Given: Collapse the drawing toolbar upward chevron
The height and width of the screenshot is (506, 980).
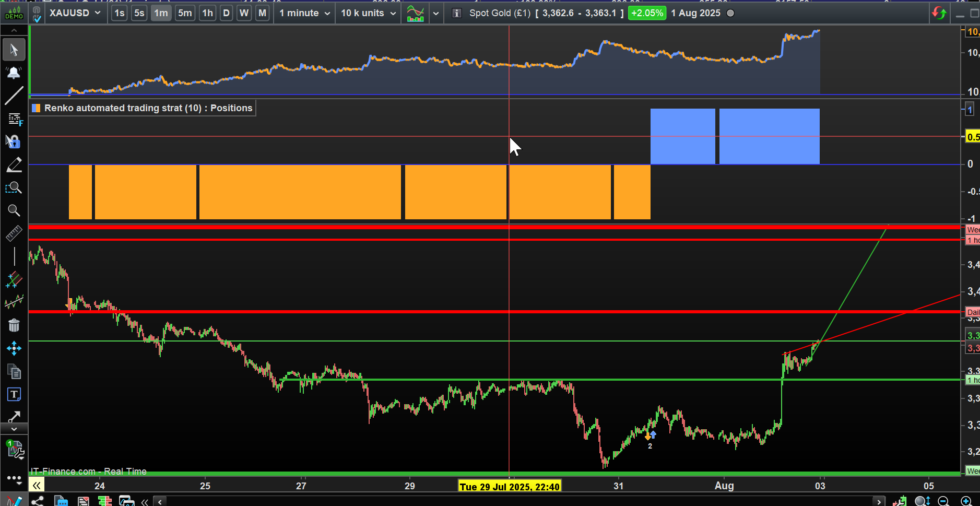Looking at the screenshot, I should (x=14, y=31).
